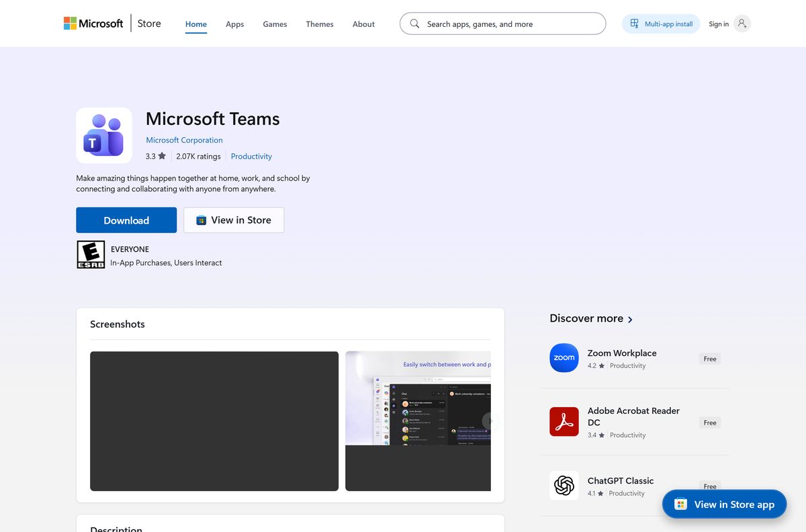Click Sign in text
806x532 pixels.
pos(719,24)
